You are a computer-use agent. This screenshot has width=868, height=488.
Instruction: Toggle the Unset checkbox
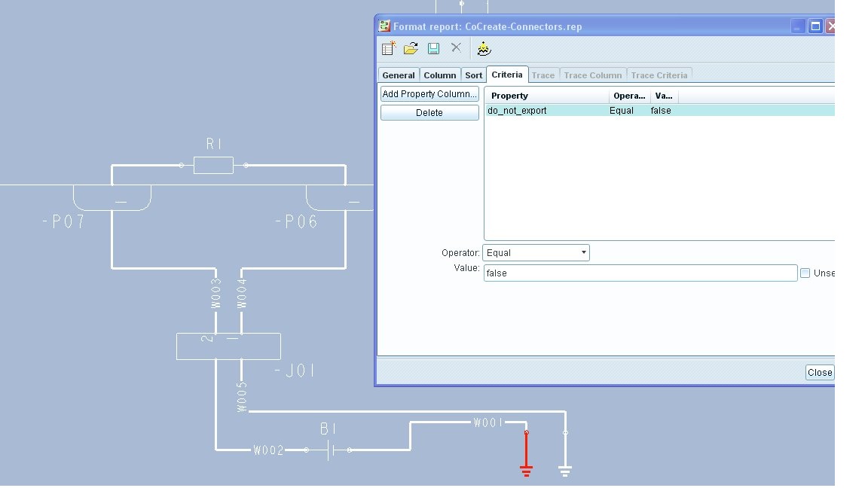pos(805,273)
